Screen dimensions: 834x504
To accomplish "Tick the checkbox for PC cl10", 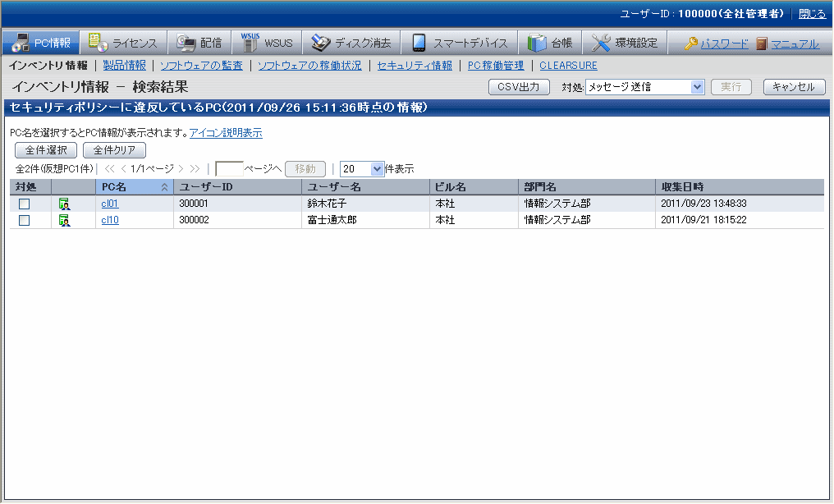I will [x=25, y=220].
